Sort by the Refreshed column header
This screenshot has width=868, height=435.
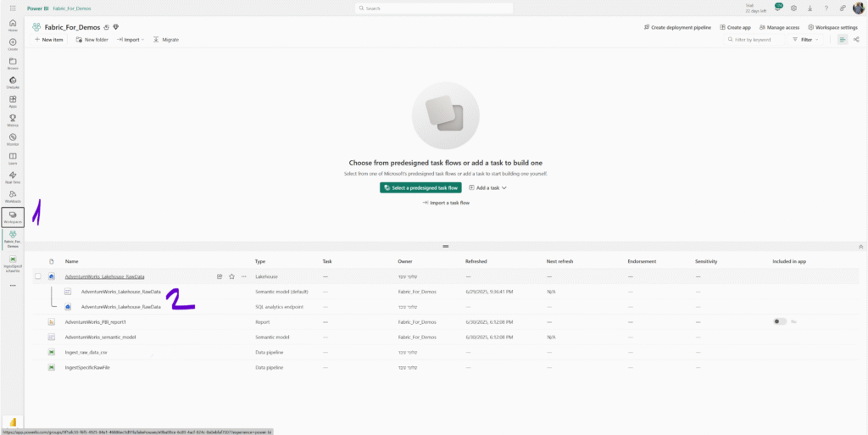click(476, 261)
